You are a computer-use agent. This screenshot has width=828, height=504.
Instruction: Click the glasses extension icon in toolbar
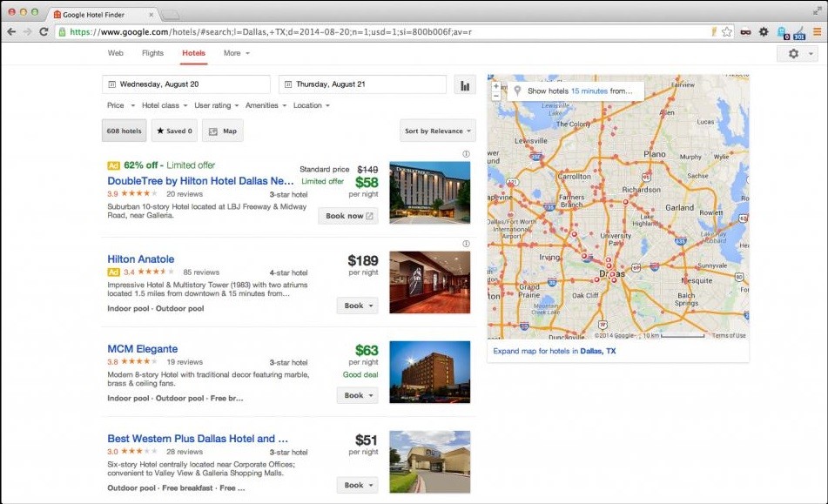pos(745,31)
